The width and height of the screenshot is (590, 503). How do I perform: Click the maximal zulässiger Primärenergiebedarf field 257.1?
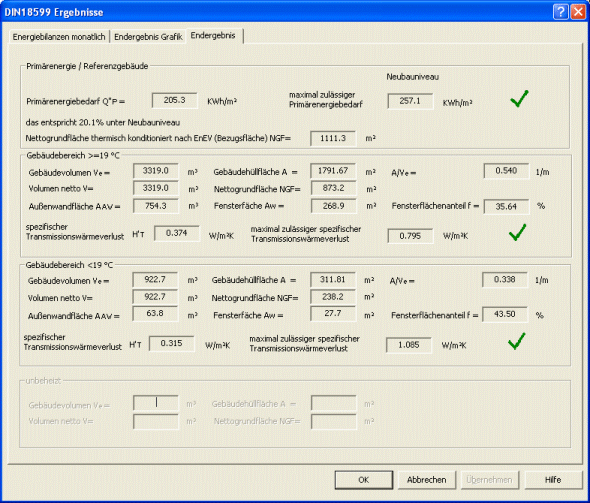(x=410, y=101)
